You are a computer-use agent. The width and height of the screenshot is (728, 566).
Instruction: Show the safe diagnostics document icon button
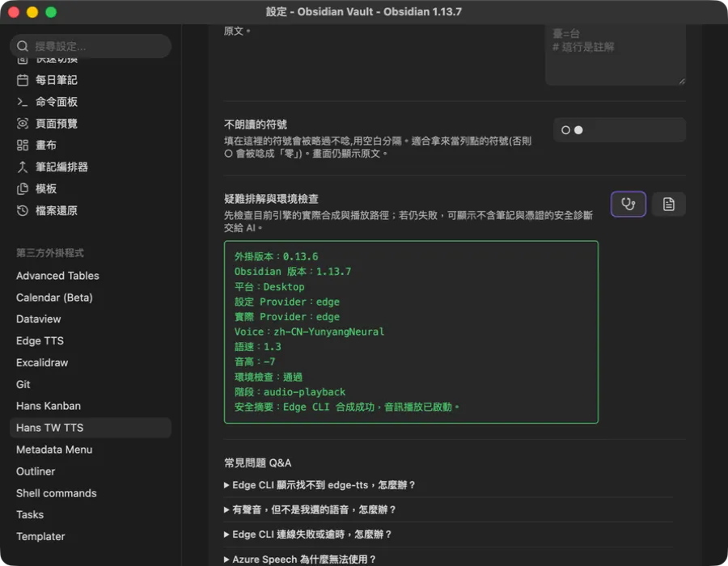point(669,204)
